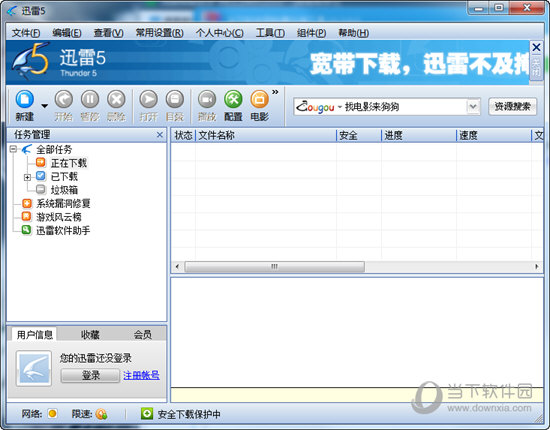Expand the toolbar overflow chevron »

pos(275,92)
